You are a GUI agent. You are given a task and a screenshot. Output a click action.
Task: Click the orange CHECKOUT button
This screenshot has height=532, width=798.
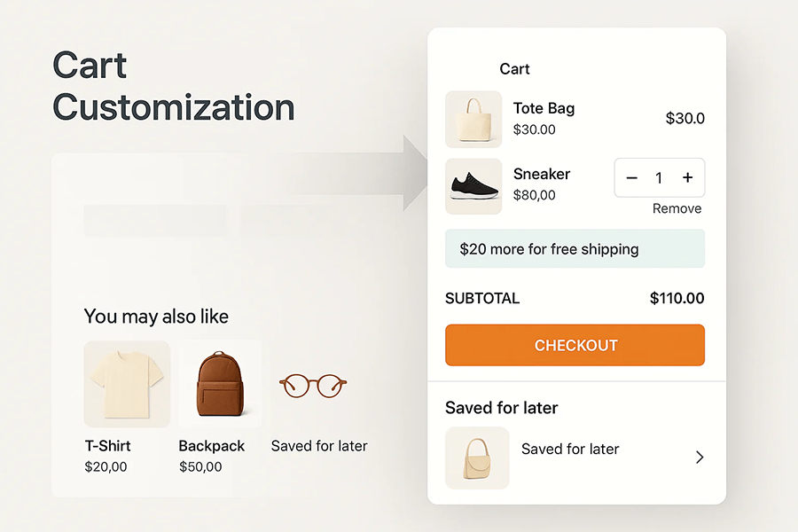pos(575,345)
